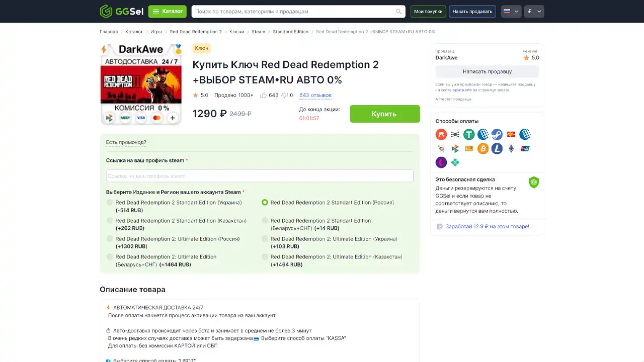This screenshot has width=644, height=362.
Task: Select the Litecoin payment icon
Action: point(497,148)
